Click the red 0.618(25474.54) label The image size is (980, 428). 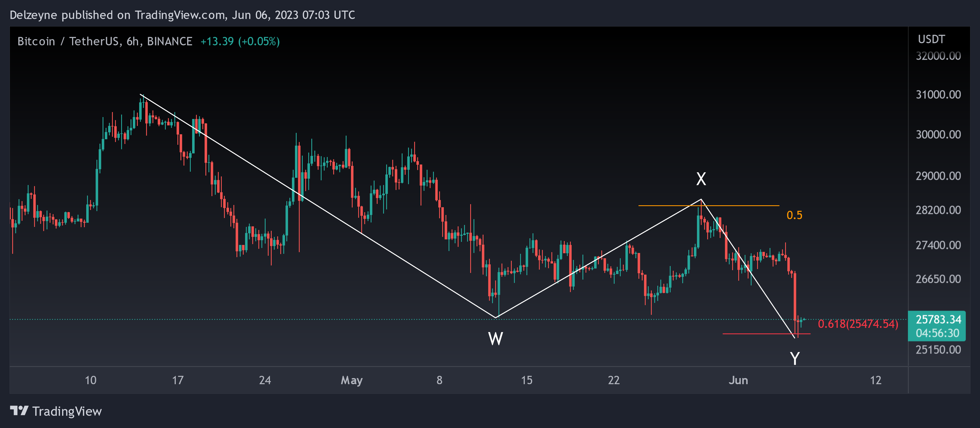pos(858,324)
